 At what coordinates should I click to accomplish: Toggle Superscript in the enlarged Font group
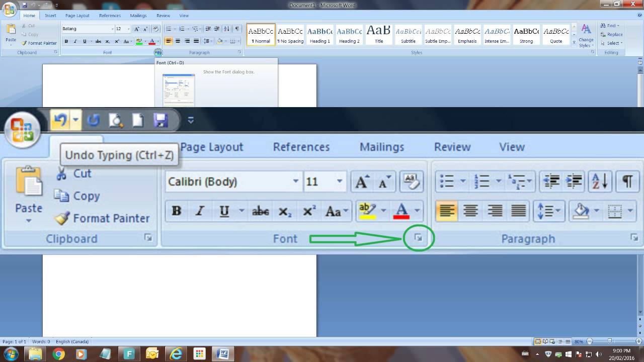pyautogui.click(x=309, y=211)
